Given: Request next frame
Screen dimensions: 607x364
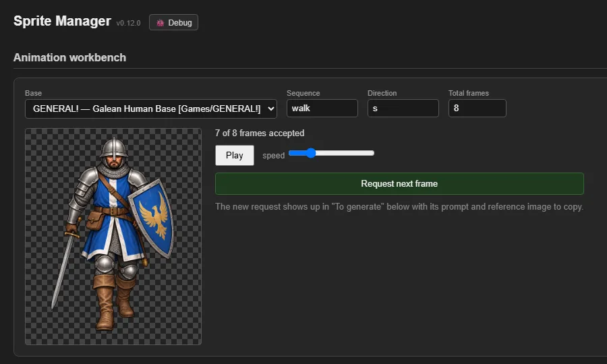Looking at the screenshot, I should click(399, 184).
